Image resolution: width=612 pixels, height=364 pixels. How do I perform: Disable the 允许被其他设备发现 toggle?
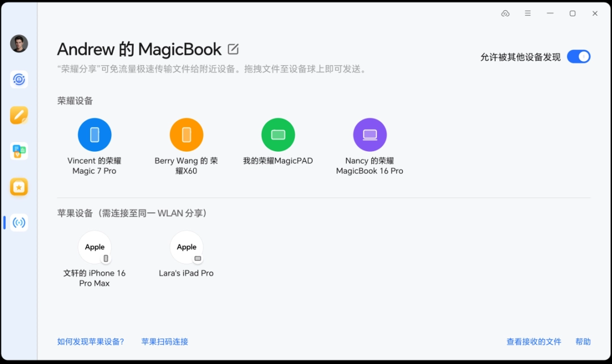point(579,57)
